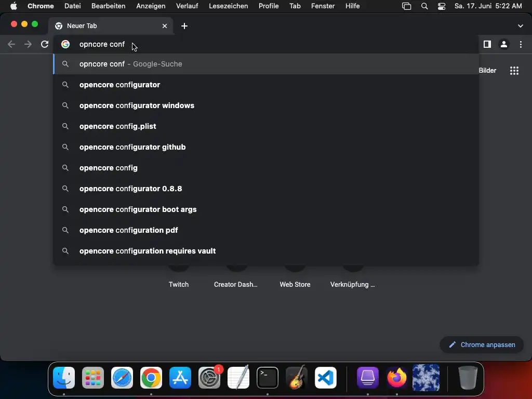This screenshot has width=532, height=399.
Task: Open Chrome three-dot menu
Action: pos(521,44)
